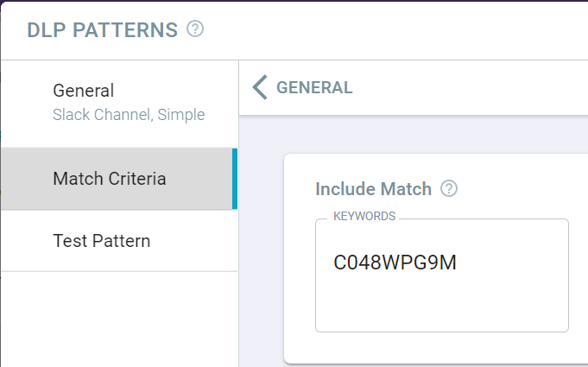Select the General sidebar section
This screenshot has height=367, width=588.
click(x=119, y=104)
